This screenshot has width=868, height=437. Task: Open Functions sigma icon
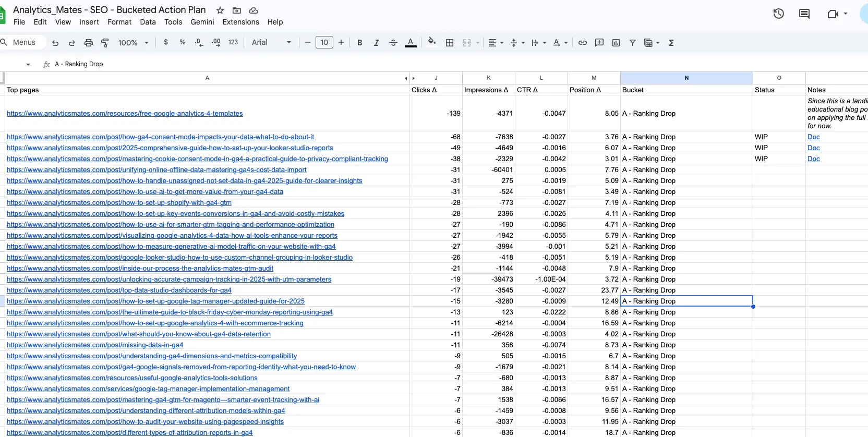tap(671, 43)
